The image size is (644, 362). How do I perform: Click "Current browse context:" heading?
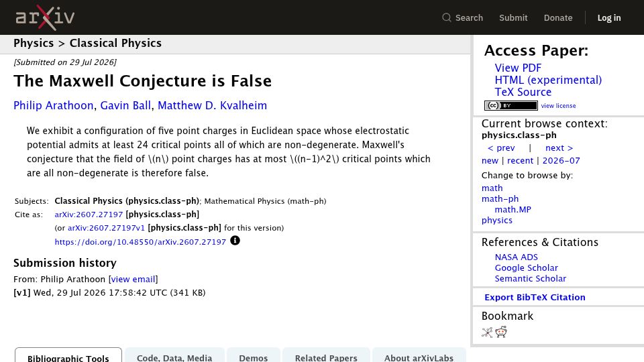point(544,123)
